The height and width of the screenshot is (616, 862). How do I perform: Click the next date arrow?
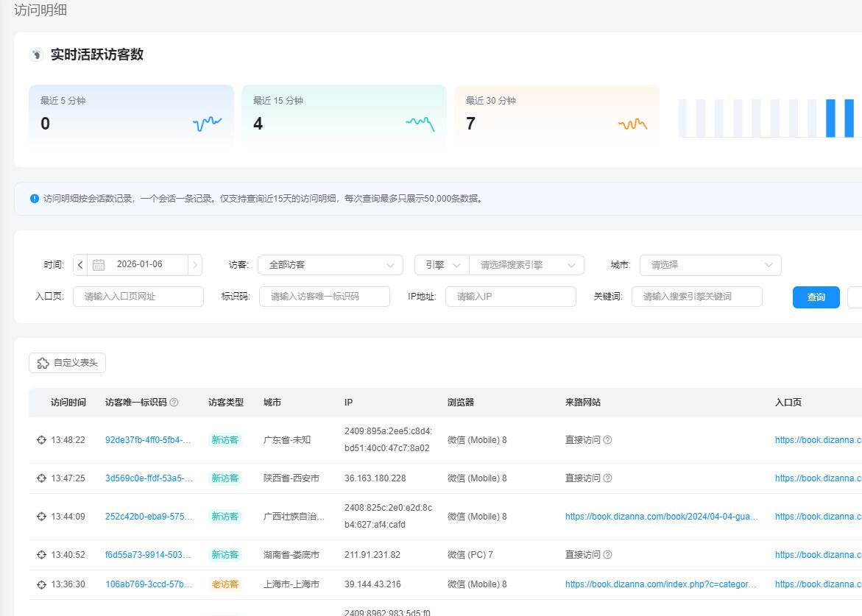click(194, 265)
